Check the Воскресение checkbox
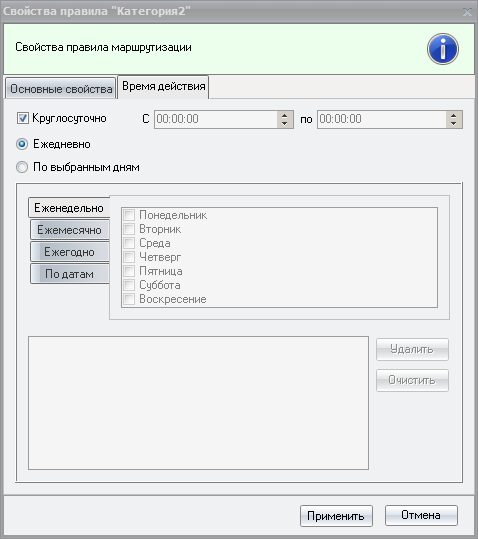The height and width of the screenshot is (539, 478). (x=129, y=299)
